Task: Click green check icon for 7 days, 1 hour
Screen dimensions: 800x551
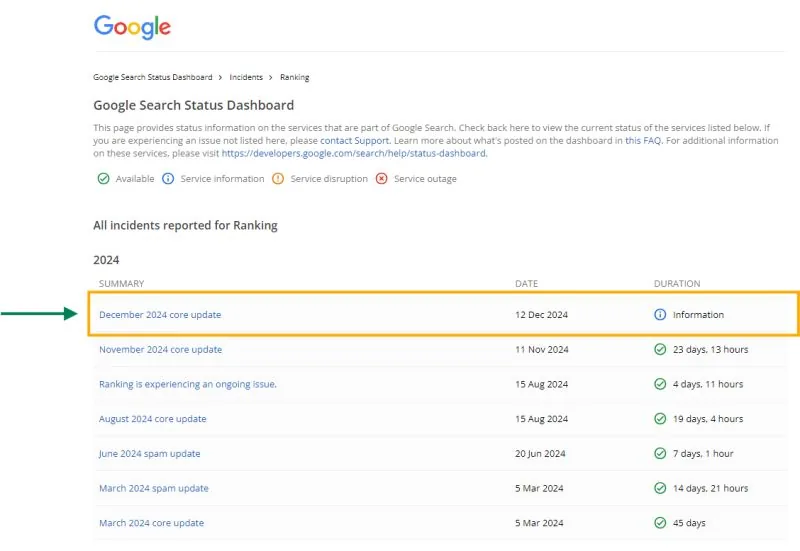Action: [660, 453]
